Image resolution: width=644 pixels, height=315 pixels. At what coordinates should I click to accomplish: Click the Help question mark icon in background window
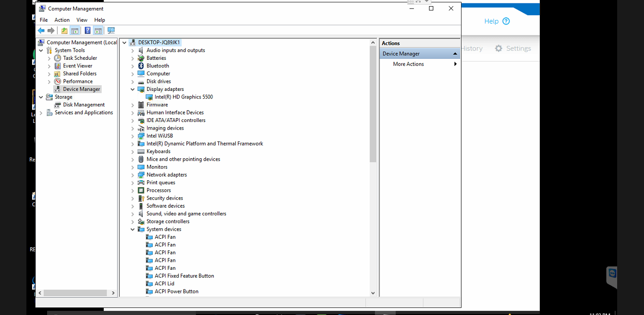coord(506,21)
